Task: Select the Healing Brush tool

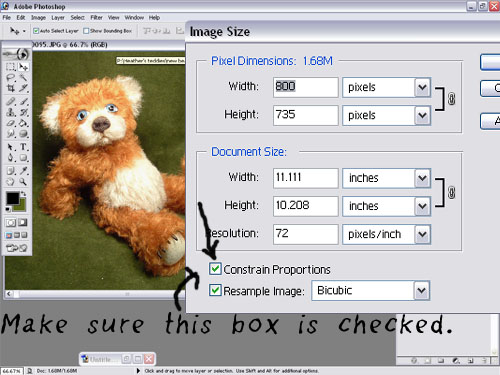Action: pos(11,101)
